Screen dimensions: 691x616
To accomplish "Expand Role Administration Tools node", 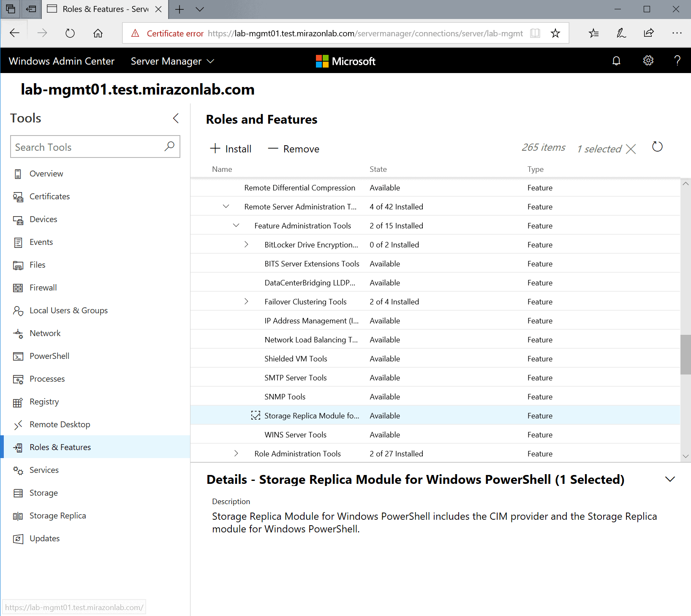I will [236, 453].
